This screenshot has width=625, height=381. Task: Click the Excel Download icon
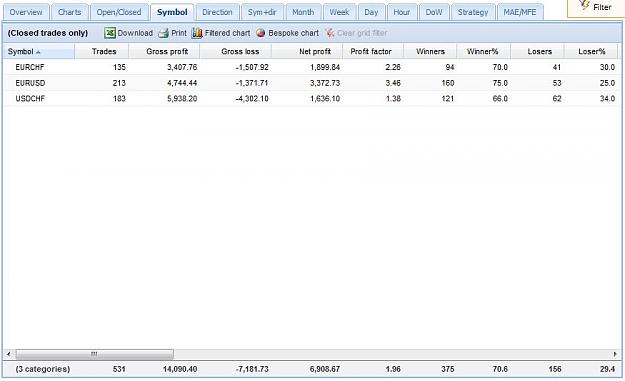click(x=110, y=33)
